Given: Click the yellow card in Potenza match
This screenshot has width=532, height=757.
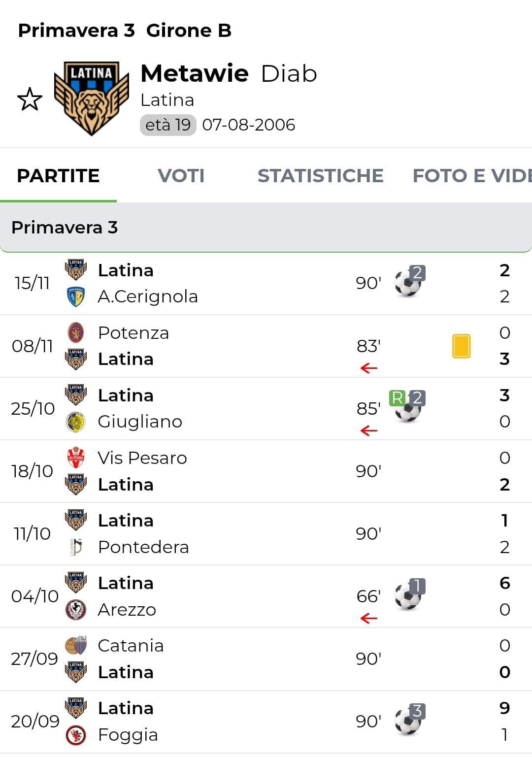Looking at the screenshot, I should point(461,346).
